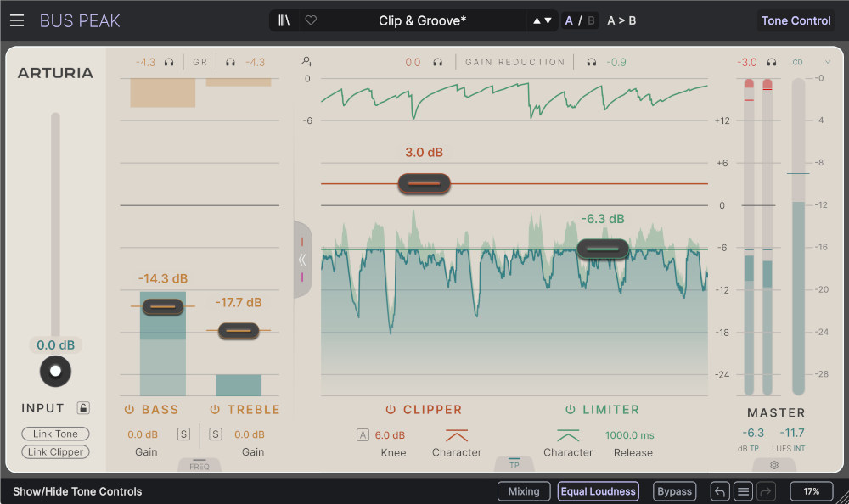Solo the Bass band
849x504 pixels.
pos(183,434)
